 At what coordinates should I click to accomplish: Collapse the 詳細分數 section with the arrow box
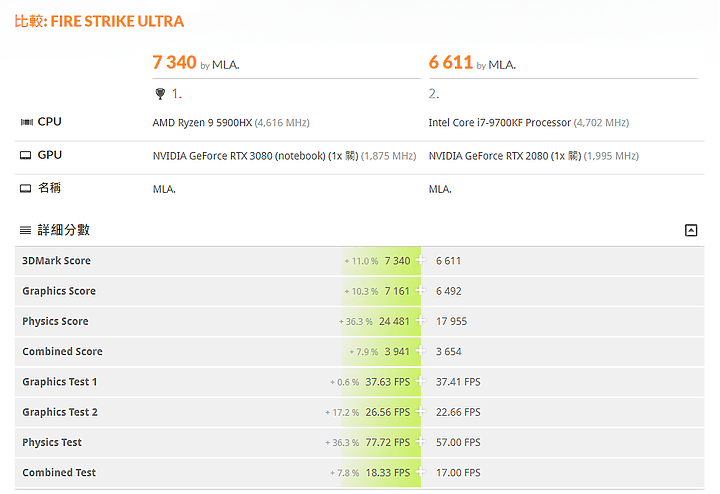click(x=691, y=230)
